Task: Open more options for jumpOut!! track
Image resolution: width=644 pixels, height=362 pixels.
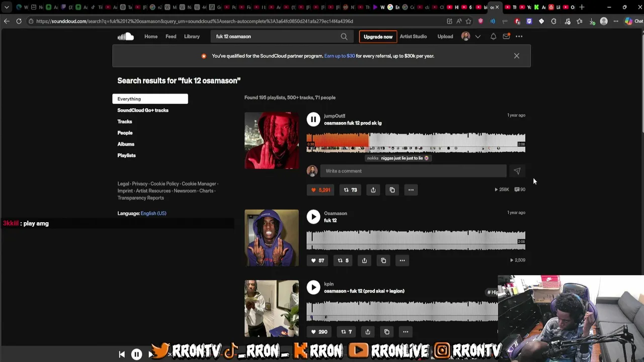Action: coord(411,190)
